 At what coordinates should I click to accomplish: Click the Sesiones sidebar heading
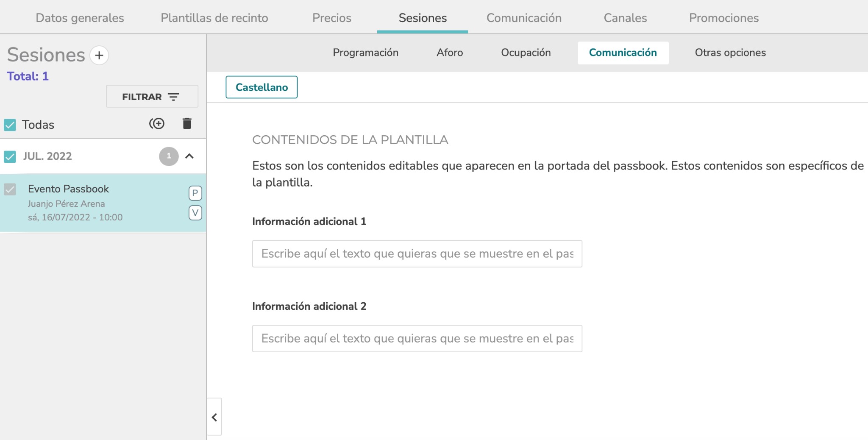pos(46,55)
